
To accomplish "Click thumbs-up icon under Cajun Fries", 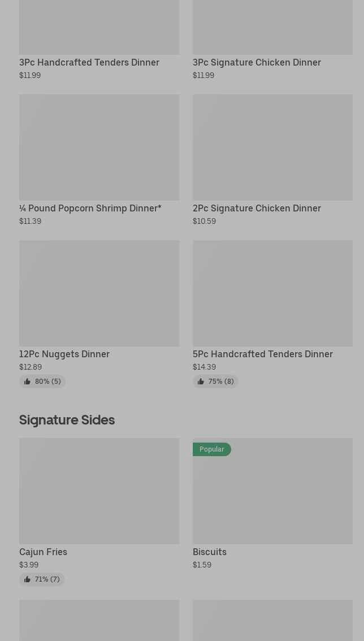I will pyautogui.click(x=27, y=579).
